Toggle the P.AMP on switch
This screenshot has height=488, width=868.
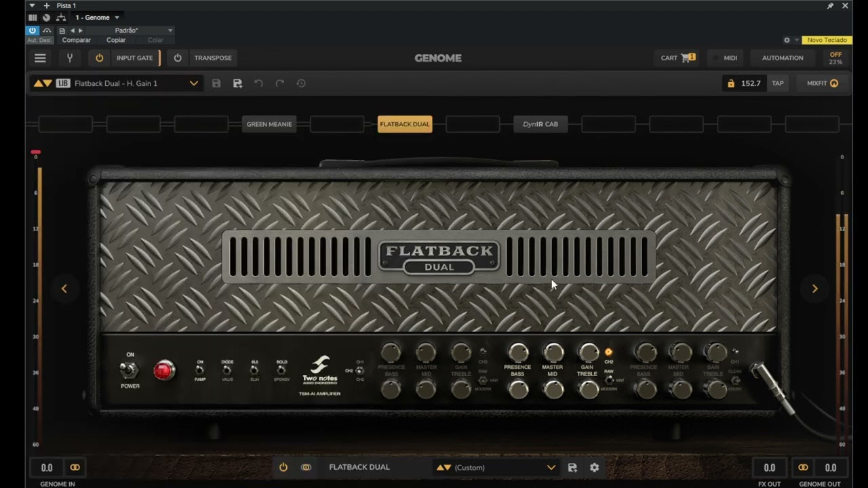coord(200,370)
